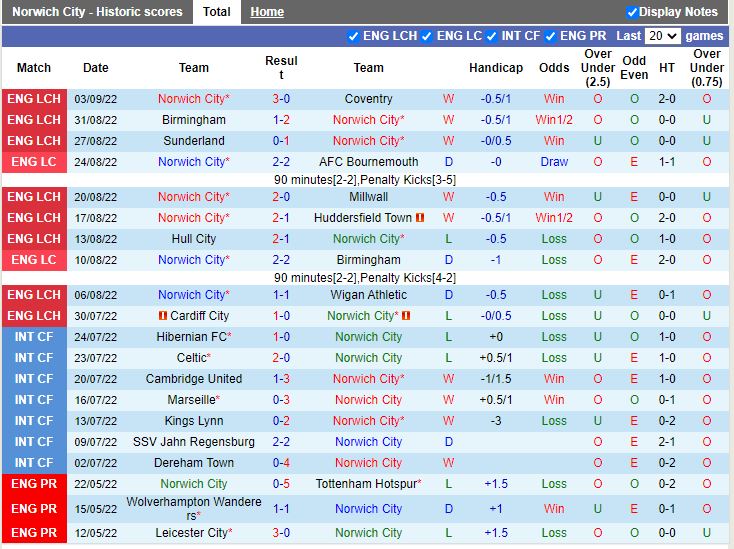Uncheck the INT CF filter checkbox
Image resolution: width=734 pixels, height=549 pixels.
tap(491, 36)
